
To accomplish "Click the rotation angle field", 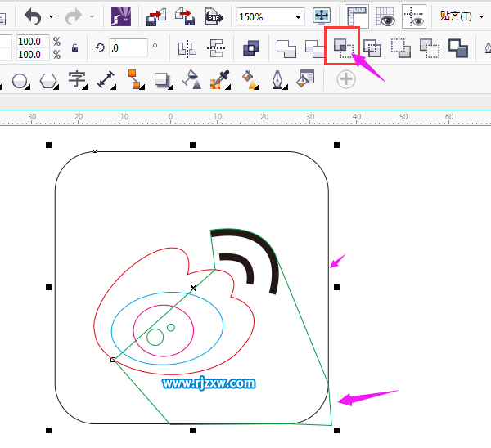I will [x=128, y=48].
